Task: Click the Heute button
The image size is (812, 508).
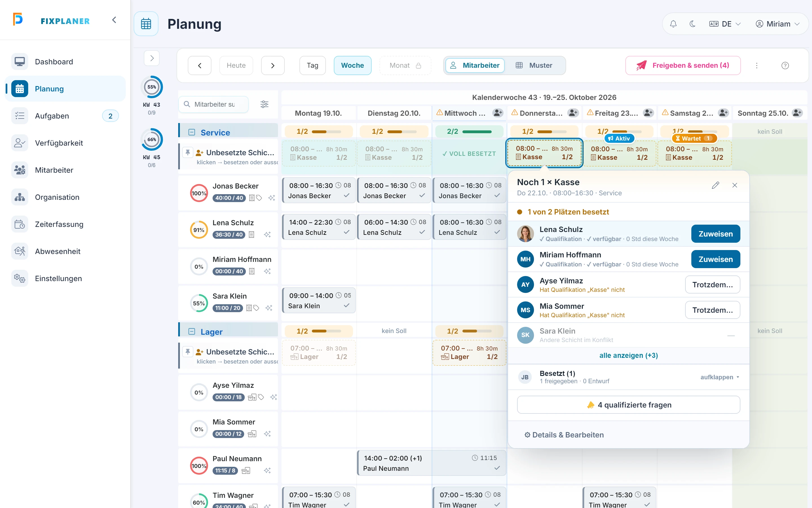Action: tap(236, 65)
